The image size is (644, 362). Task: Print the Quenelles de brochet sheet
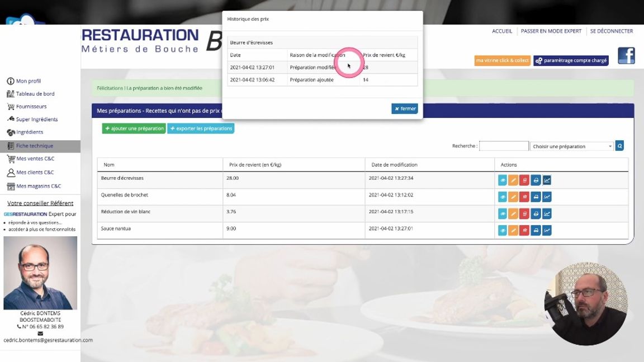point(536,197)
